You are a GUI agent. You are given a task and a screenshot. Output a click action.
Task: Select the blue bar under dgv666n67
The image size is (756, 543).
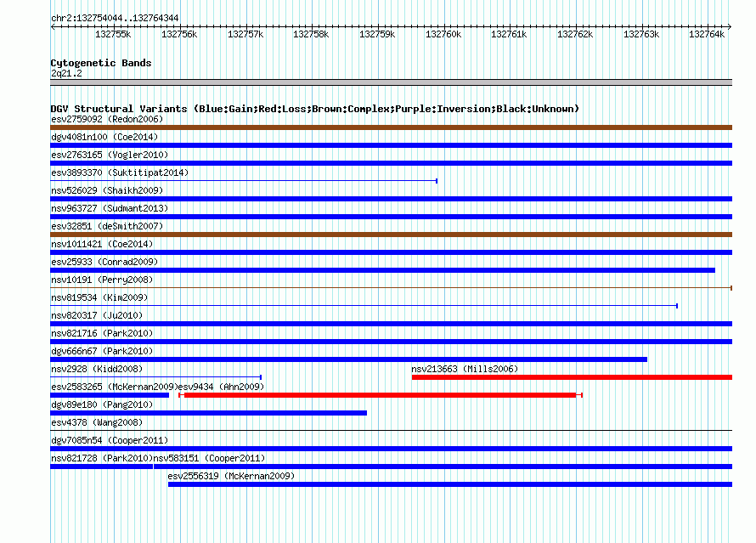(348, 359)
